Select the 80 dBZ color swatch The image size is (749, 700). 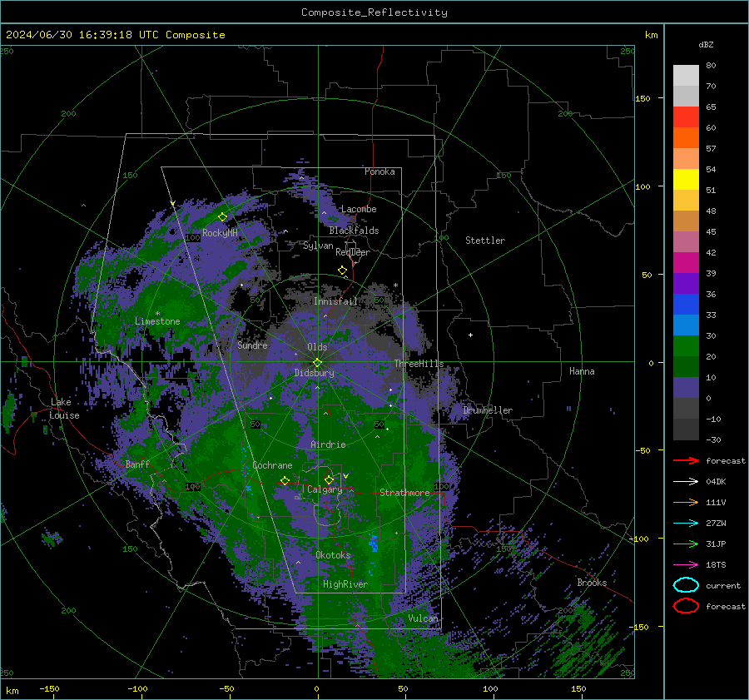(x=686, y=75)
